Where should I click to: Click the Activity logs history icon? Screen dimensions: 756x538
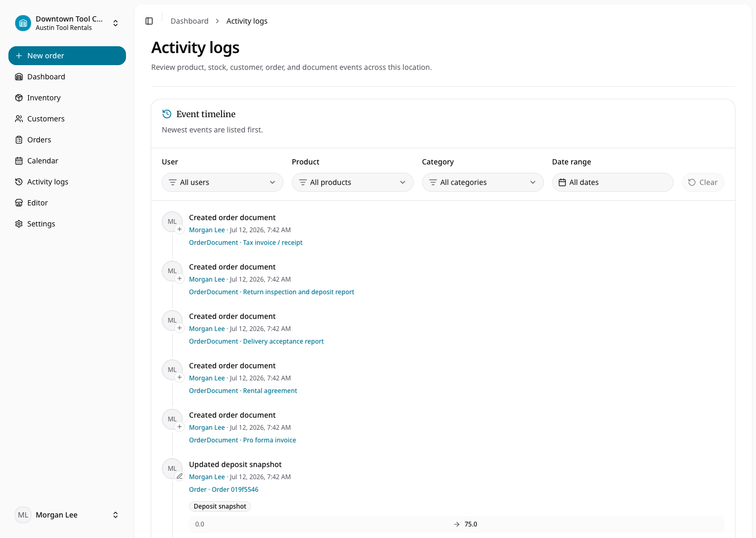click(19, 182)
